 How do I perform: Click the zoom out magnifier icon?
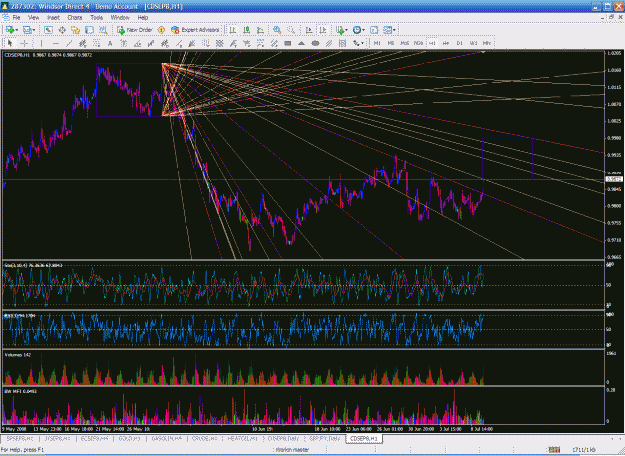[291, 30]
